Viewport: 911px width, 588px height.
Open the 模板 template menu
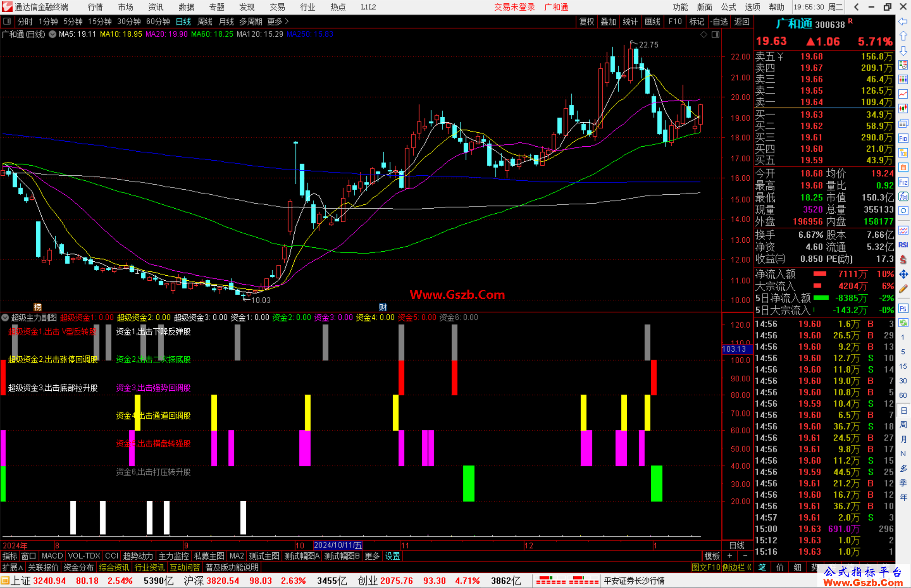712,556
